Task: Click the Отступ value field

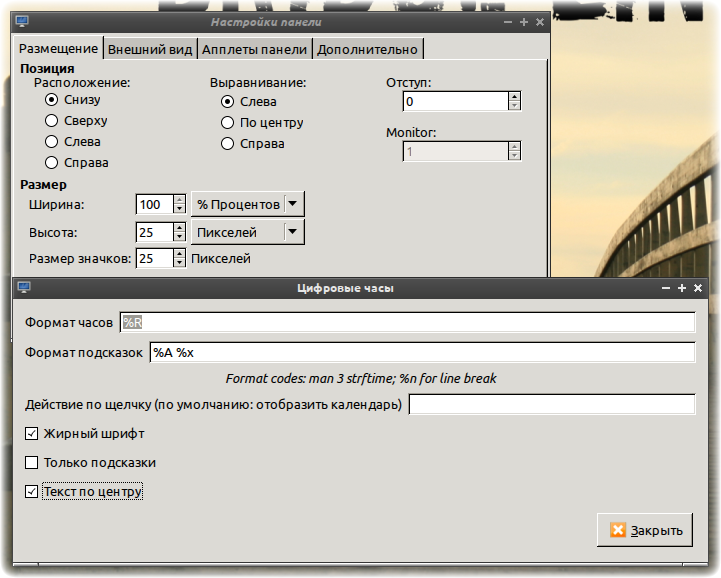Action: pos(455,101)
